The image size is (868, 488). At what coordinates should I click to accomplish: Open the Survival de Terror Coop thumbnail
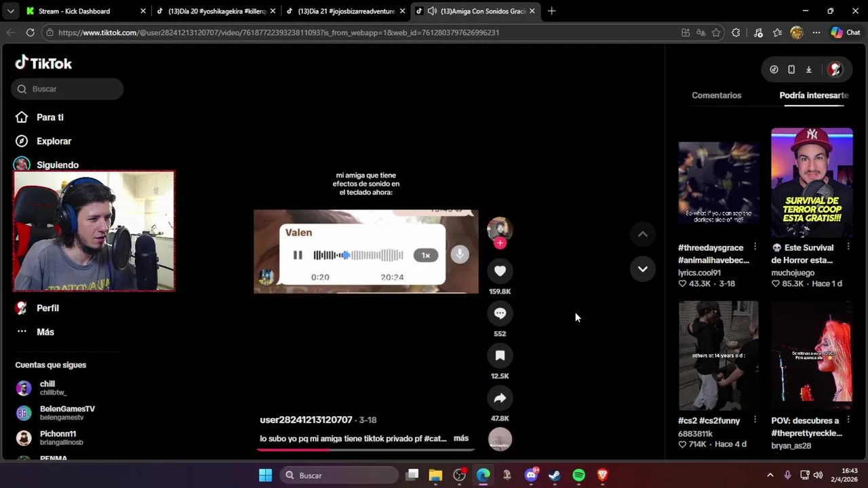coord(812,182)
